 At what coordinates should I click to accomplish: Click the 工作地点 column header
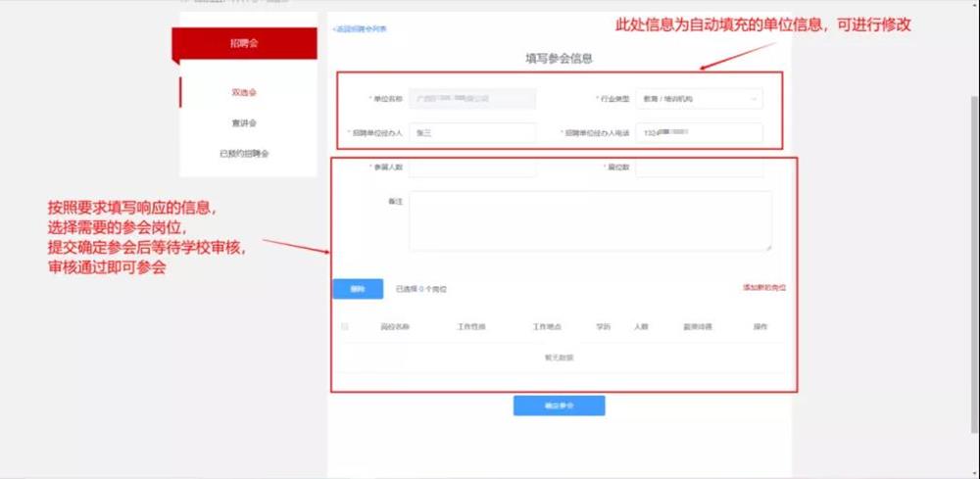tap(546, 326)
